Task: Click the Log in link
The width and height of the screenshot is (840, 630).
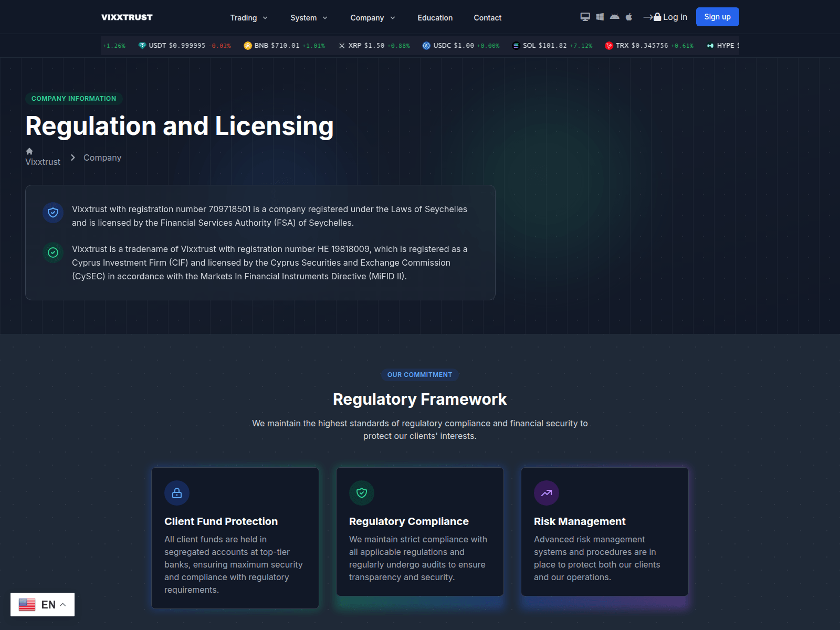Action: point(665,17)
